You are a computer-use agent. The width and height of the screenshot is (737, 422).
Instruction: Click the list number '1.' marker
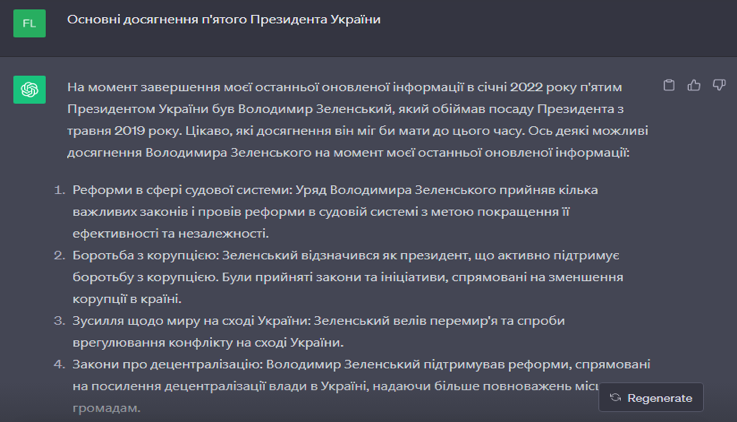(59, 190)
